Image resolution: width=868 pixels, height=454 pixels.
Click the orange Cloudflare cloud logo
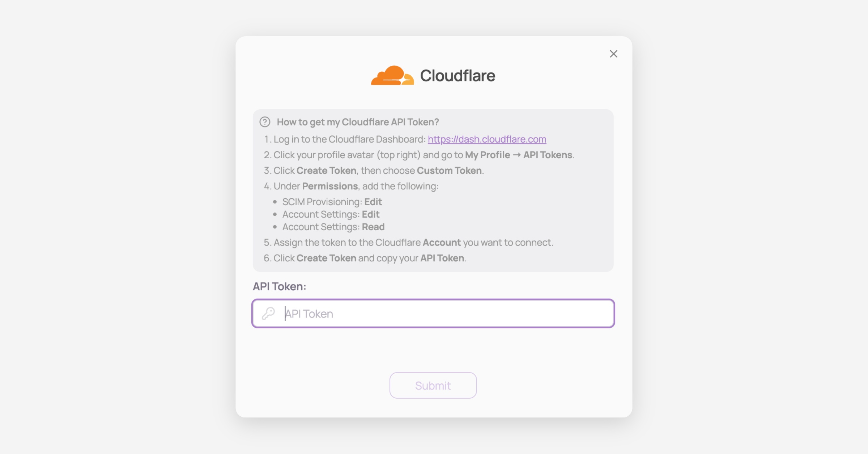pos(392,76)
